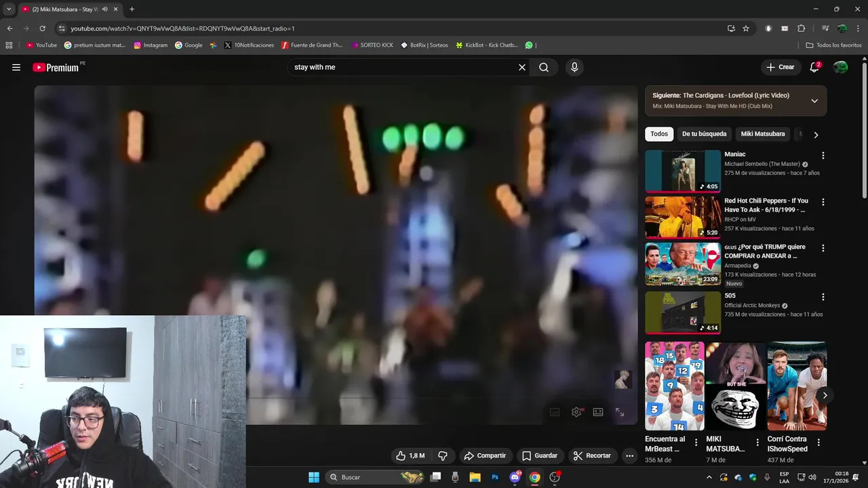This screenshot has width=868, height=488.
Task: Open the tab search dropdown
Action: coord(9,9)
